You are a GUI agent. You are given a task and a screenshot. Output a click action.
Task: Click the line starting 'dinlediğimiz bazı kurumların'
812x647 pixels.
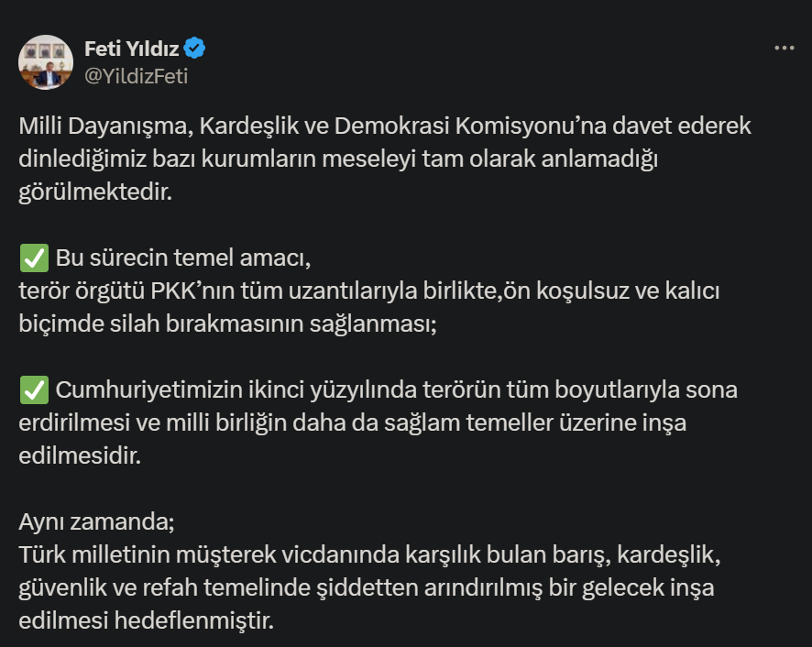[338, 159]
